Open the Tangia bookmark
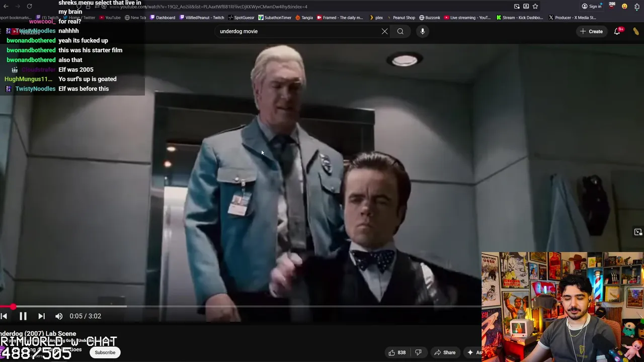This screenshot has width=644, height=362. pyautogui.click(x=304, y=18)
